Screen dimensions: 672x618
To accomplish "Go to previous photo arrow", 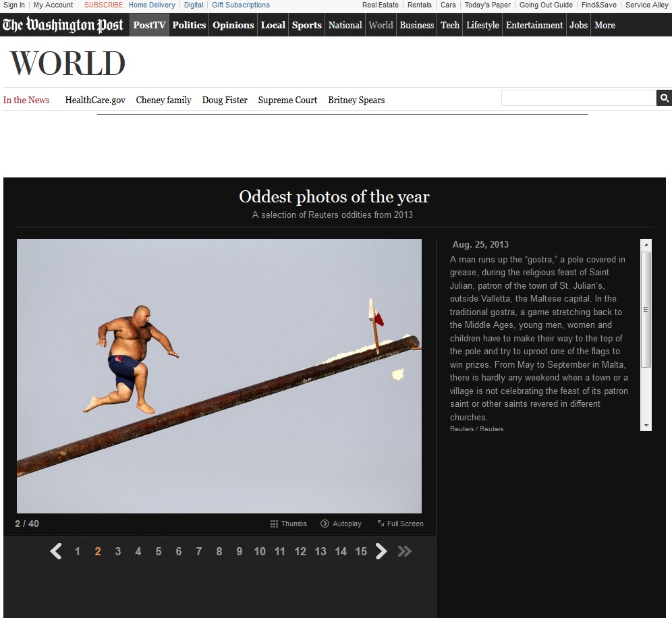I will tap(56, 551).
